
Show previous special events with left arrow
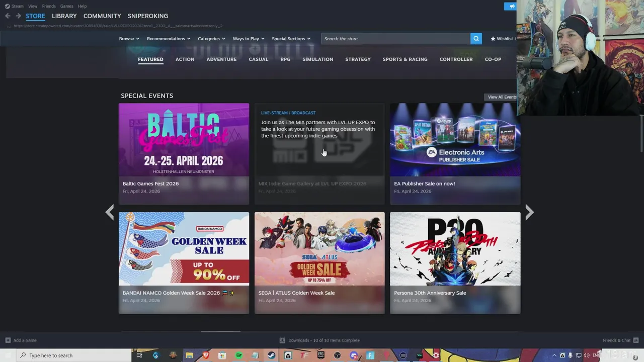[110, 212]
